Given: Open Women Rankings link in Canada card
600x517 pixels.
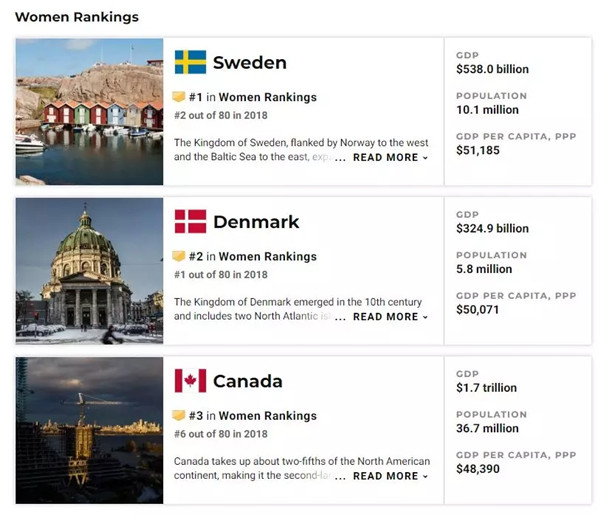Looking at the screenshot, I should click(x=267, y=416).
